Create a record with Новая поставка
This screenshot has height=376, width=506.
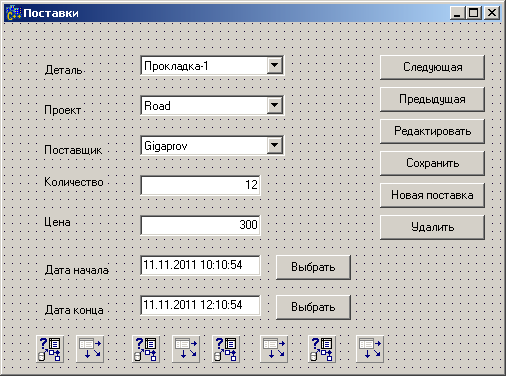432,195
